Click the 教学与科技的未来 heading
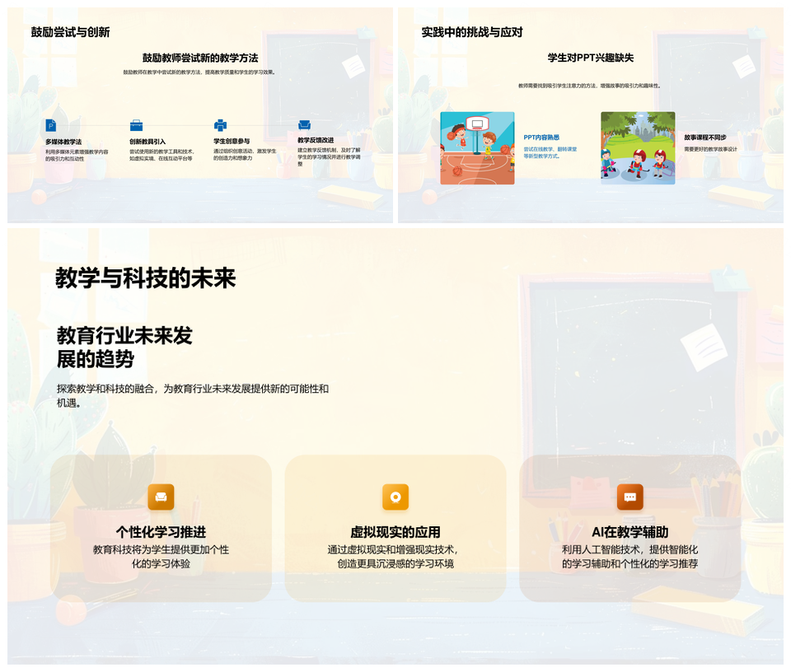This screenshot has width=791, height=672. (146, 278)
